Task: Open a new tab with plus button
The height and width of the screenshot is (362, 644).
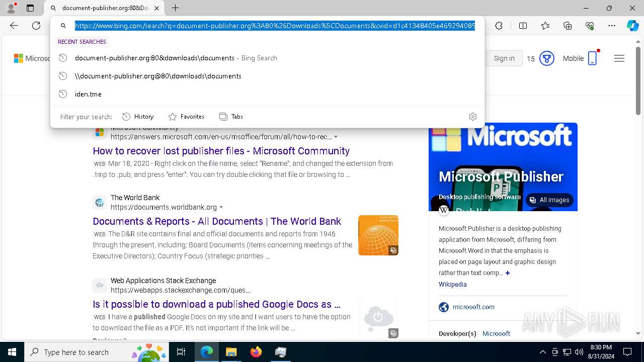Action: (175, 8)
